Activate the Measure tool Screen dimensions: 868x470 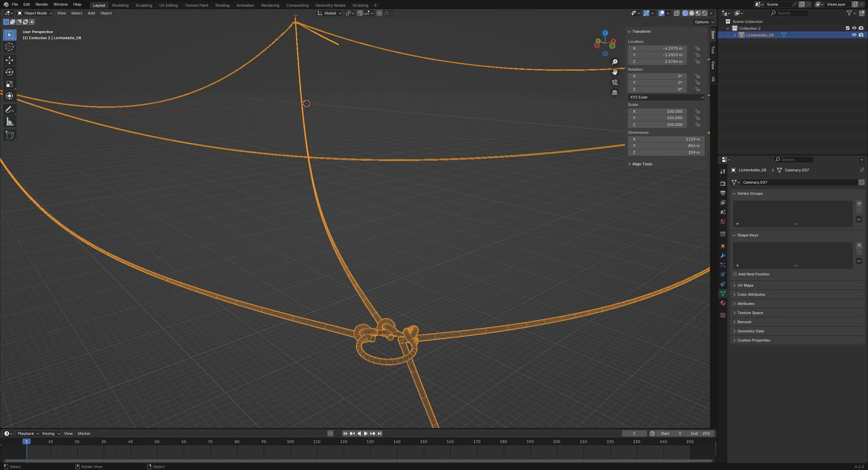(9, 122)
